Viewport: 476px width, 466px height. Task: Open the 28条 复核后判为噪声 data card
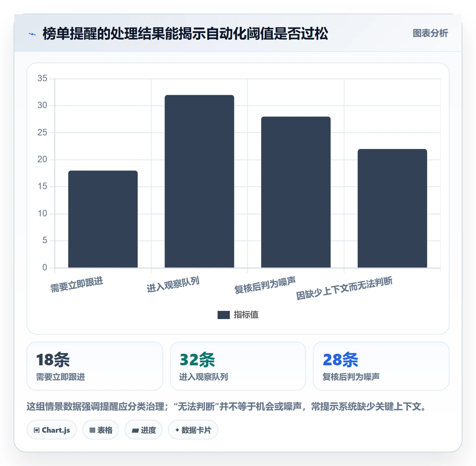(381, 366)
